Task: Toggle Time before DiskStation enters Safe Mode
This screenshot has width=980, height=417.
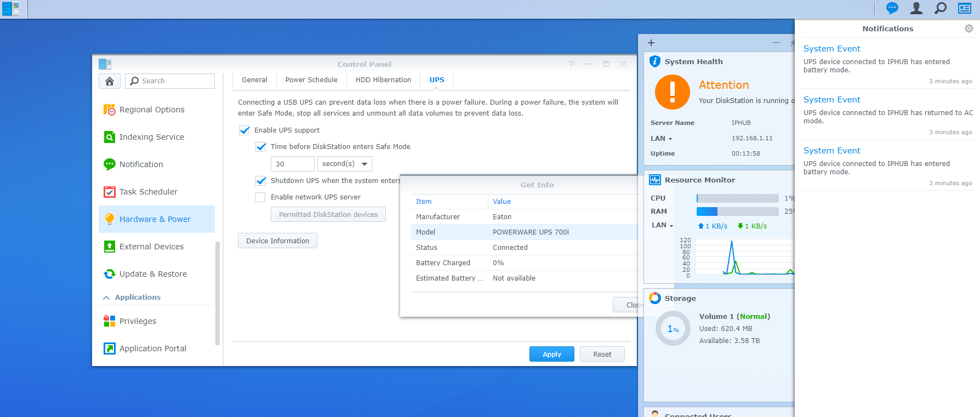Action: [x=261, y=147]
